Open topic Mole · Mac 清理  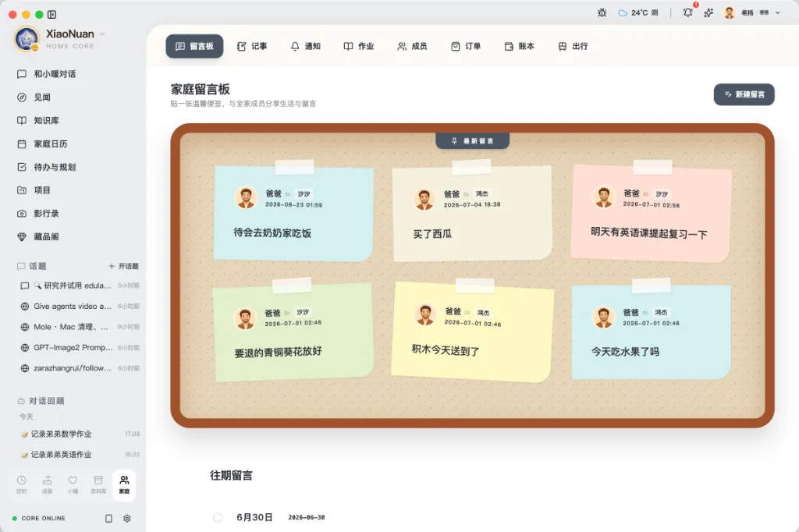[79, 327]
